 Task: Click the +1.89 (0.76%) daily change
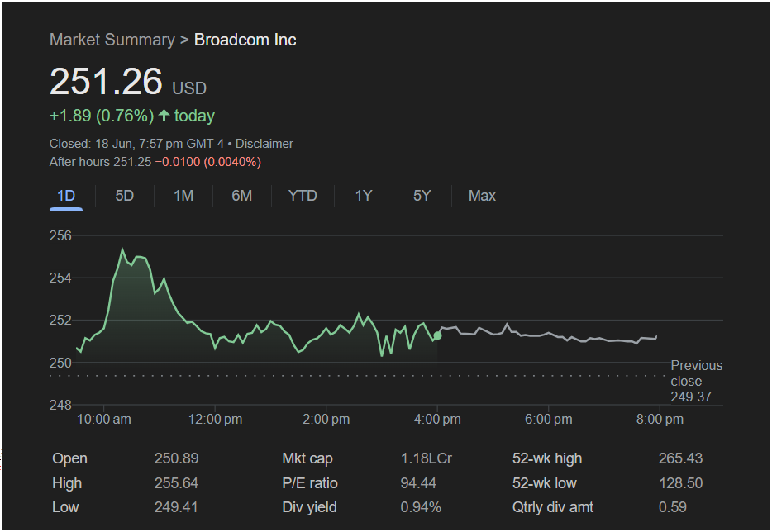[x=102, y=116]
